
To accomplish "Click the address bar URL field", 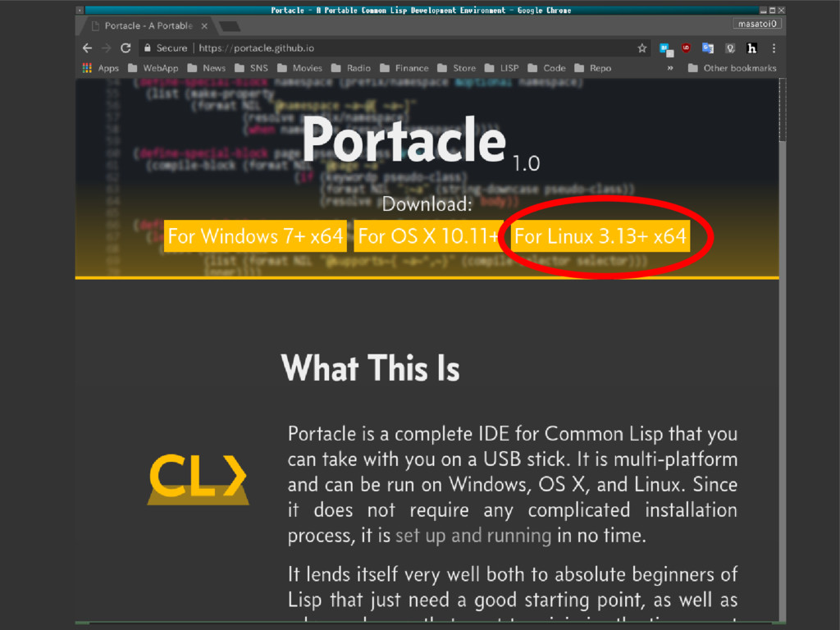I will (394, 48).
